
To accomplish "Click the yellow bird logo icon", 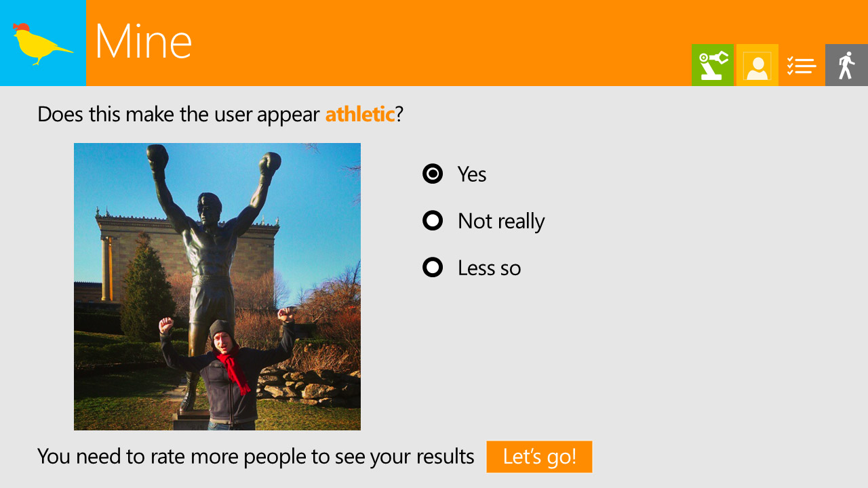I will (x=43, y=43).
